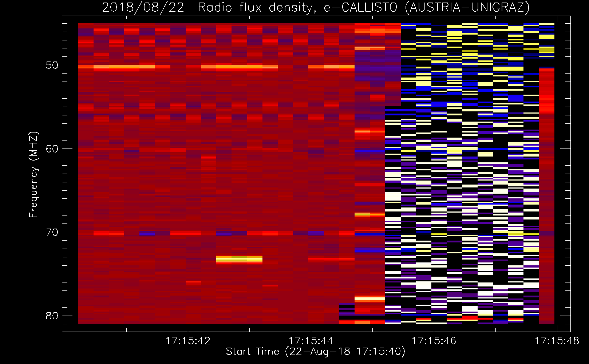Click the time tick label 17:15:46
Image resolution: width=589 pixels, height=364 pixels.
[434, 341]
